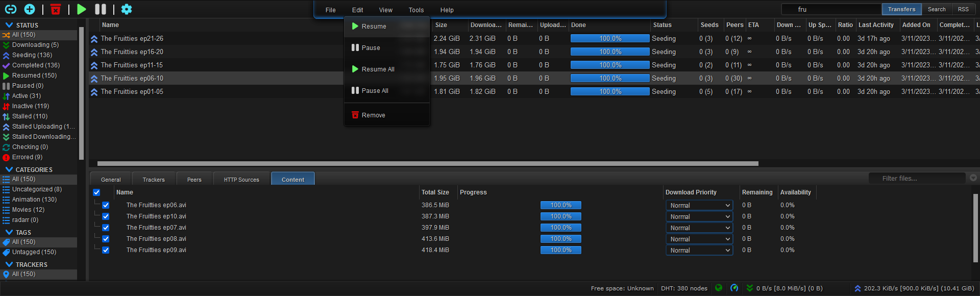Focus the Filter files input field
980x296 pixels.
coord(917,178)
